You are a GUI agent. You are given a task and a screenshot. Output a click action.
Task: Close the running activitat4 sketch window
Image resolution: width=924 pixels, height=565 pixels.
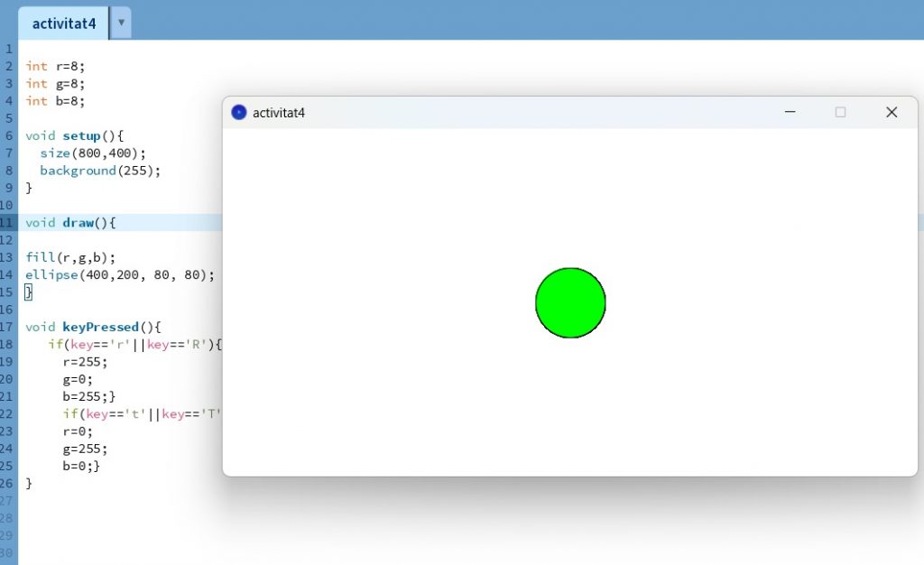coord(892,112)
